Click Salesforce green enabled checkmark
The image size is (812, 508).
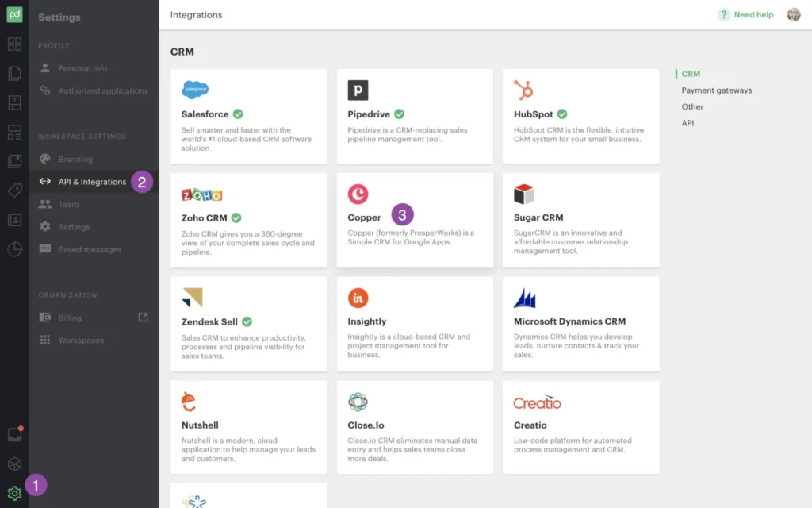click(238, 114)
